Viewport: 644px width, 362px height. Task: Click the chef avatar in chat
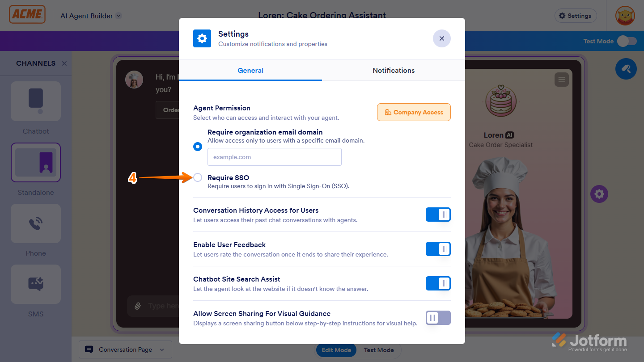[x=134, y=80]
